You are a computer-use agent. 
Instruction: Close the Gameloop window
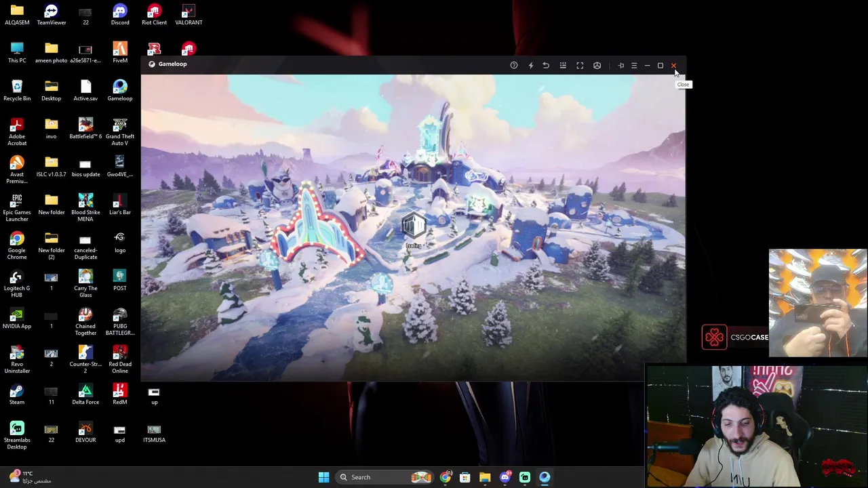[x=673, y=65]
